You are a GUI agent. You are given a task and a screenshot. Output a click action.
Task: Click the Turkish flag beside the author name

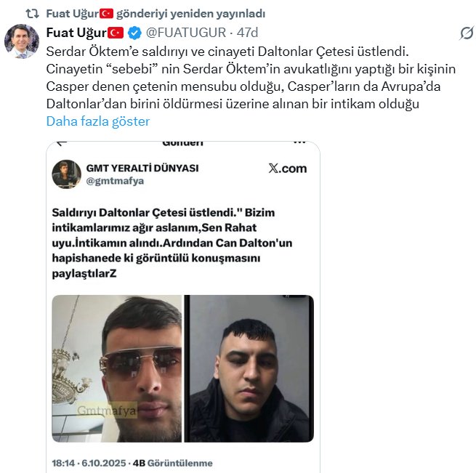point(116,33)
